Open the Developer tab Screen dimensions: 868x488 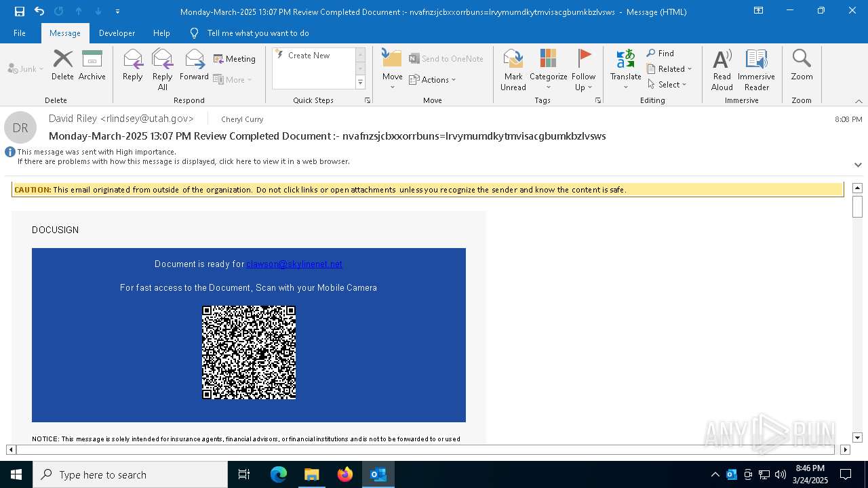point(117,33)
